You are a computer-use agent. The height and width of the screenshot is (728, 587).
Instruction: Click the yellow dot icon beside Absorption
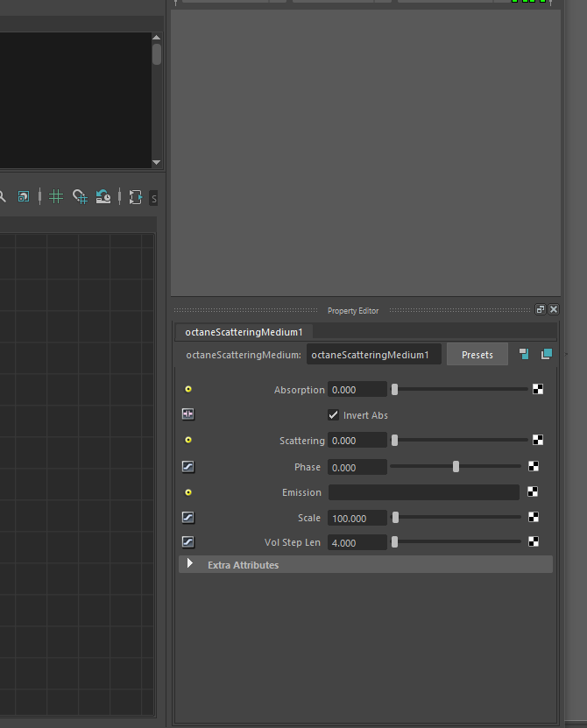coord(188,389)
